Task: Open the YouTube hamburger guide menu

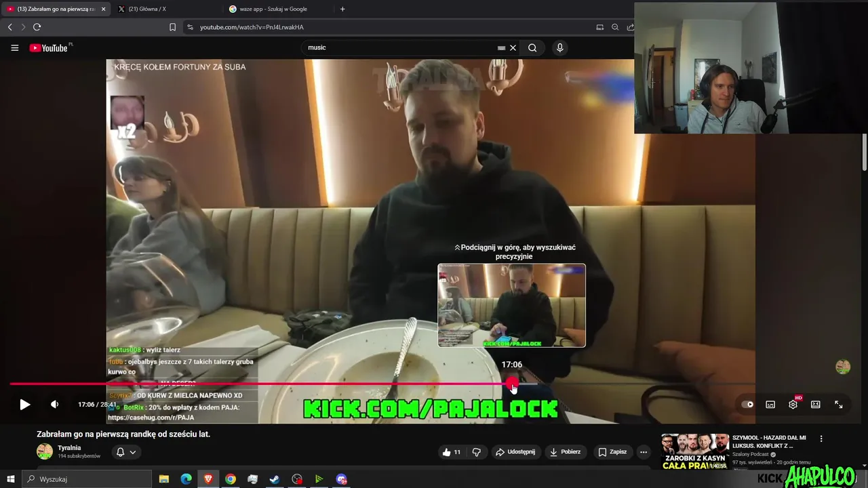Action: 14,48
